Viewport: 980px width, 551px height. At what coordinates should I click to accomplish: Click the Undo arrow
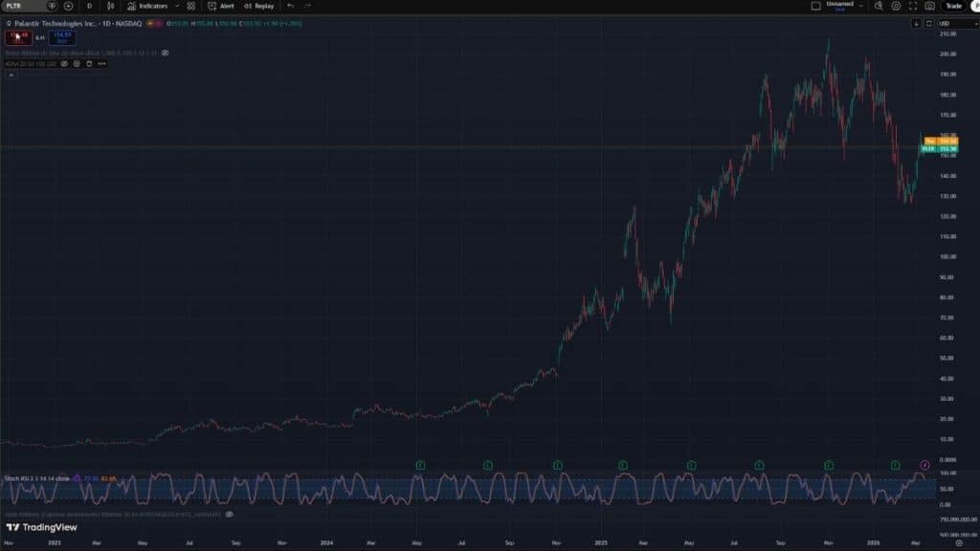click(290, 6)
